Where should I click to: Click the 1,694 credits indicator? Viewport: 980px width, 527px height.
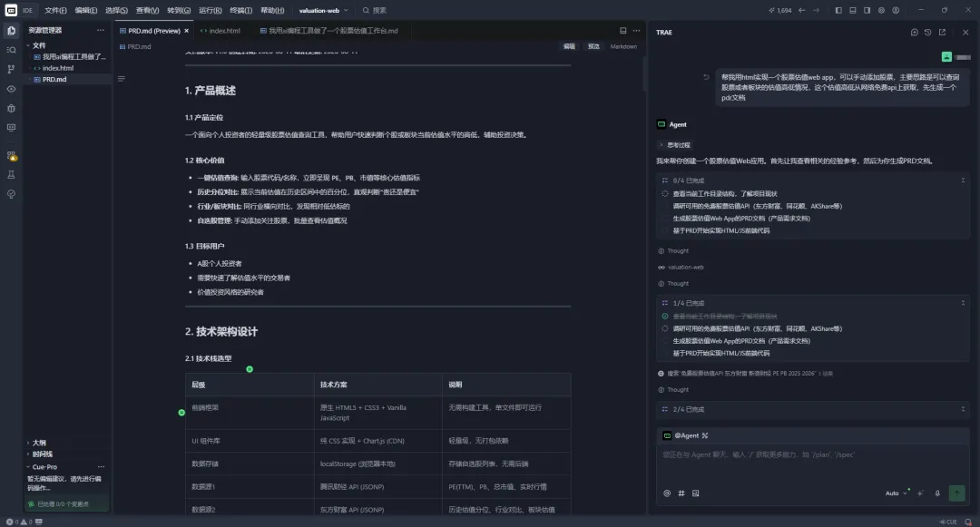click(780, 10)
